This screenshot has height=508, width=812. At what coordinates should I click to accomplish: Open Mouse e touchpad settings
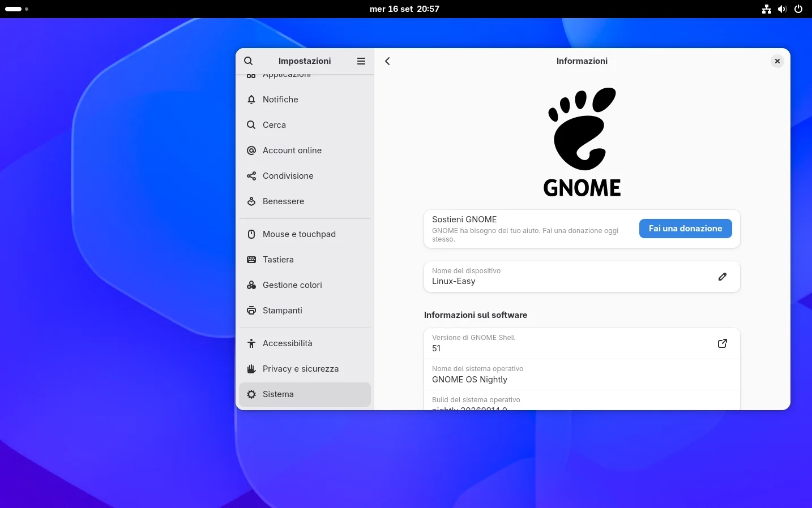pos(305,234)
